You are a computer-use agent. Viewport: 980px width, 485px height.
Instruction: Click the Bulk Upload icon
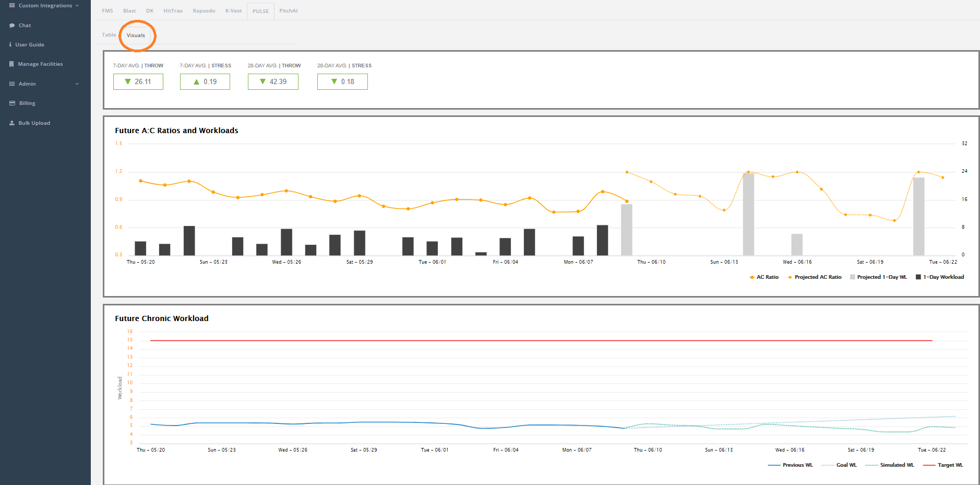[12, 123]
